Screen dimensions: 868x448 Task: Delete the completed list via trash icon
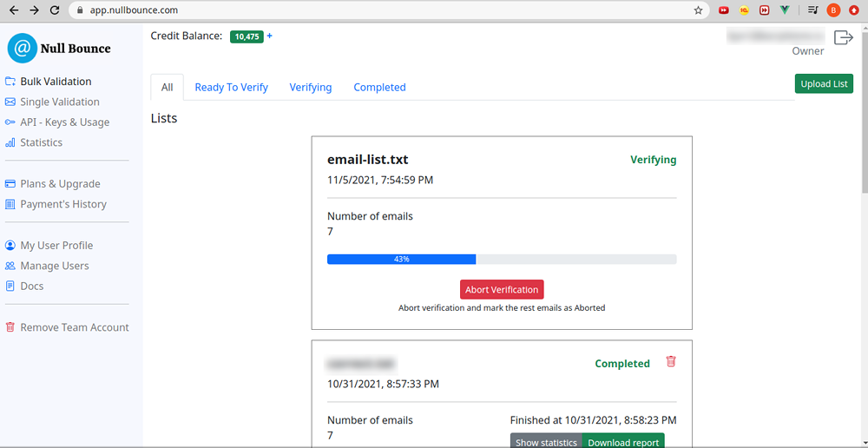pyautogui.click(x=671, y=361)
